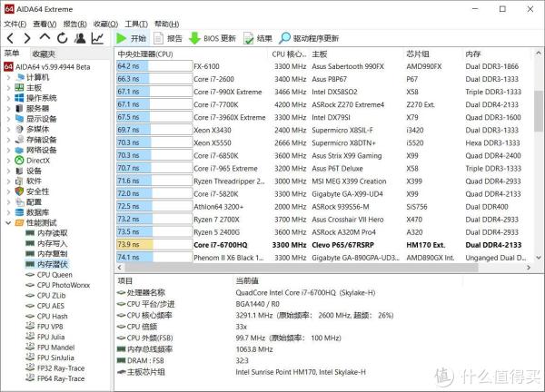The width and height of the screenshot is (545, 392).
Task: Click vertical scrollbar down arrow in results
Action: [539, 258]
